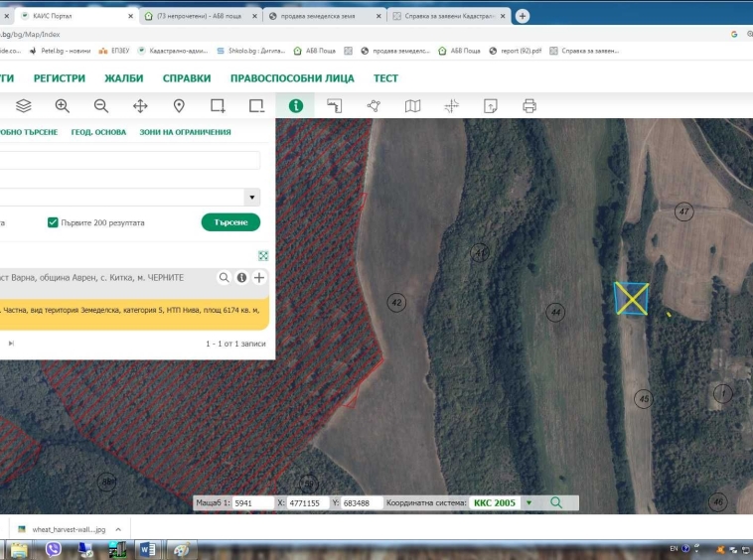This screenshot has height=560, width=753.
Task: Open the СПРАВКИ menu
Action: [x=187, y=78]
